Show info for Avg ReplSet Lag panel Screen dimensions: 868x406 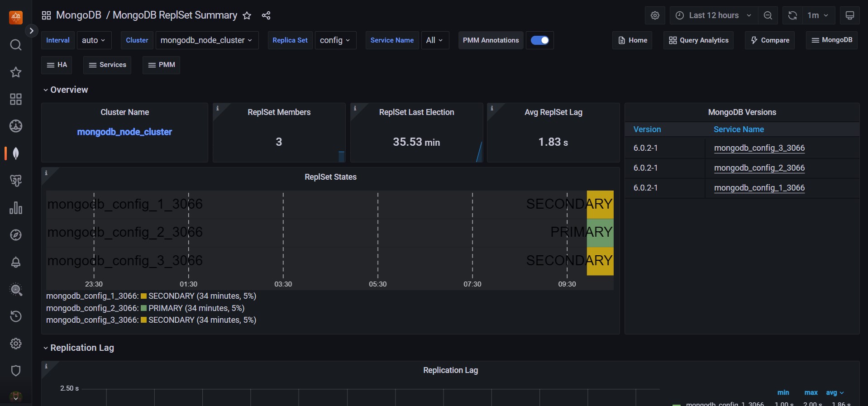(492, 108)
